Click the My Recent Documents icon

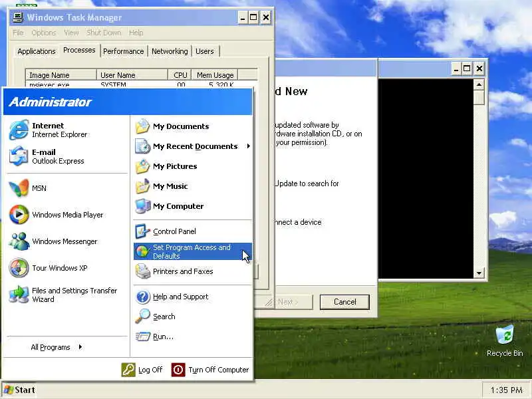point(142,146)
